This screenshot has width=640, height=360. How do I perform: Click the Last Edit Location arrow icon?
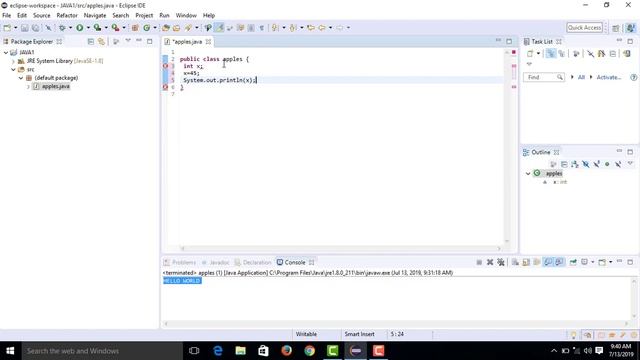click(311, 28)
